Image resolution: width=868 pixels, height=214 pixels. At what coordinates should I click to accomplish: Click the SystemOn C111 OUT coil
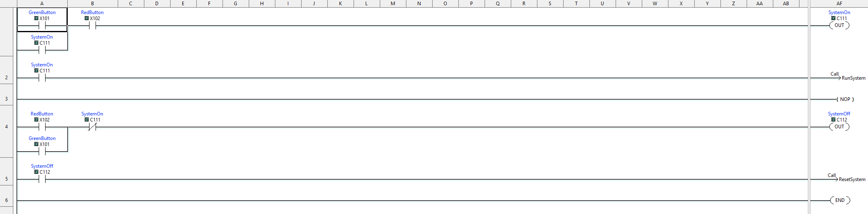tap(839, 20)
